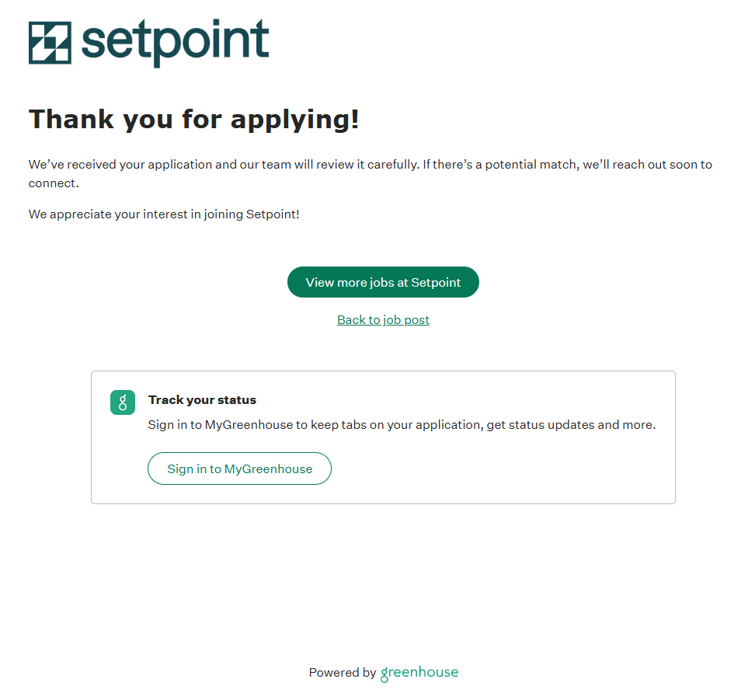The width and height of the screenshot is (755, 700).
Task: Follow the Back to job post link
Action: pyautogui.click(x=383, y=320)
